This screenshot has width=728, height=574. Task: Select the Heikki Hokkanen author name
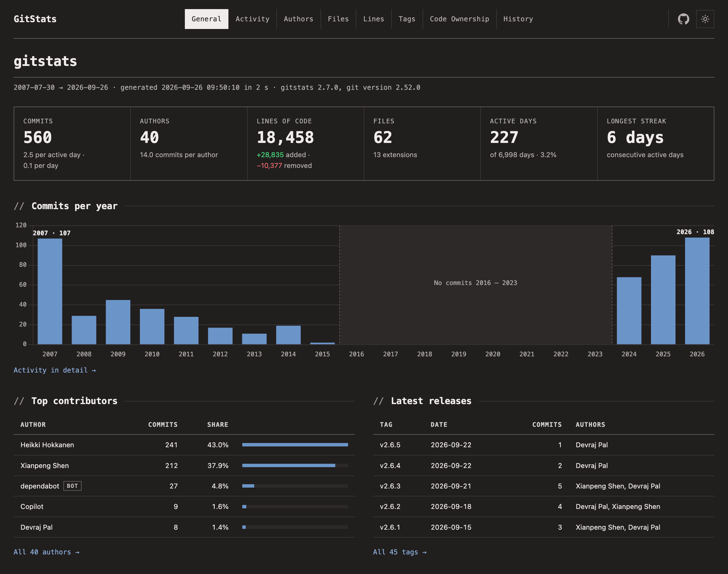47,445
